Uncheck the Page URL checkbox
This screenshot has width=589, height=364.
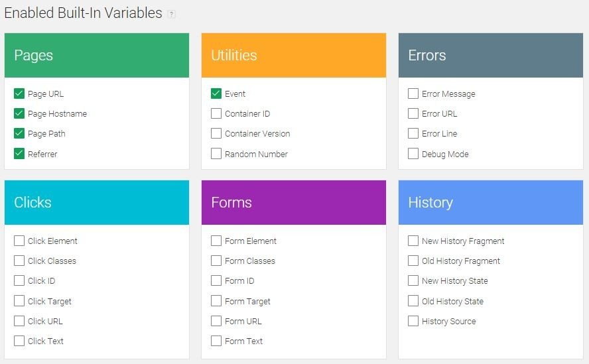(19, 93)
